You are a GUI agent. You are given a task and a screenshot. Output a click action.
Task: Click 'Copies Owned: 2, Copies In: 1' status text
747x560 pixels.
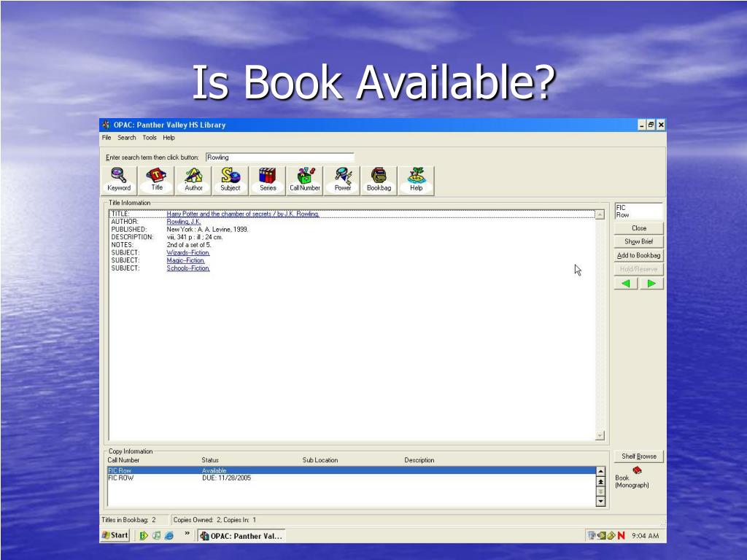(215, 520)
